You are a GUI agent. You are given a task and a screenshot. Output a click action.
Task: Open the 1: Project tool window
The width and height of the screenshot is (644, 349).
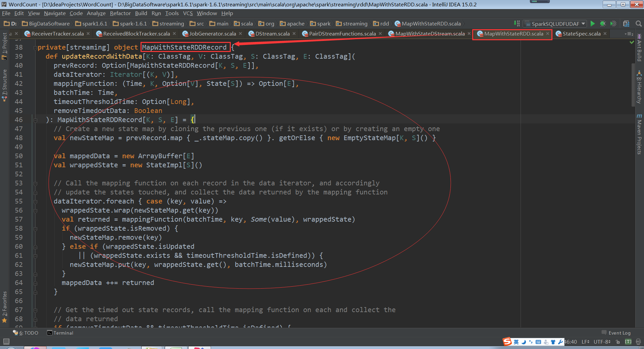pos(4,46)
